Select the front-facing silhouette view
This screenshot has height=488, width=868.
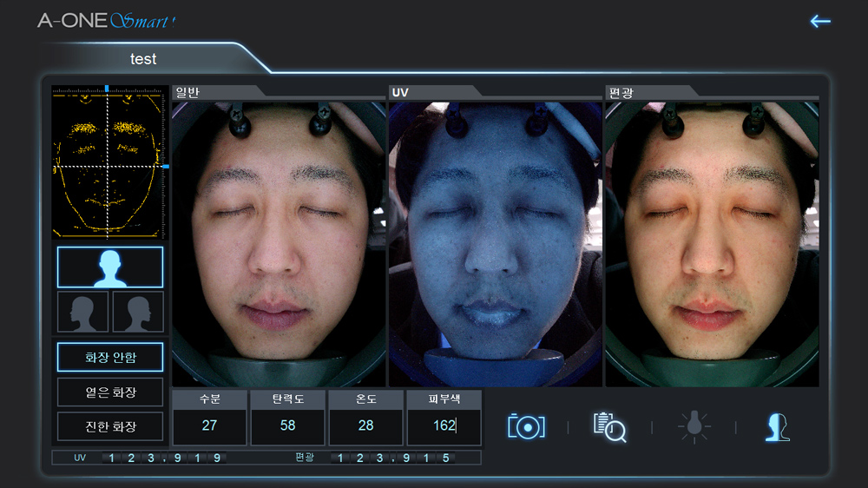109,267
